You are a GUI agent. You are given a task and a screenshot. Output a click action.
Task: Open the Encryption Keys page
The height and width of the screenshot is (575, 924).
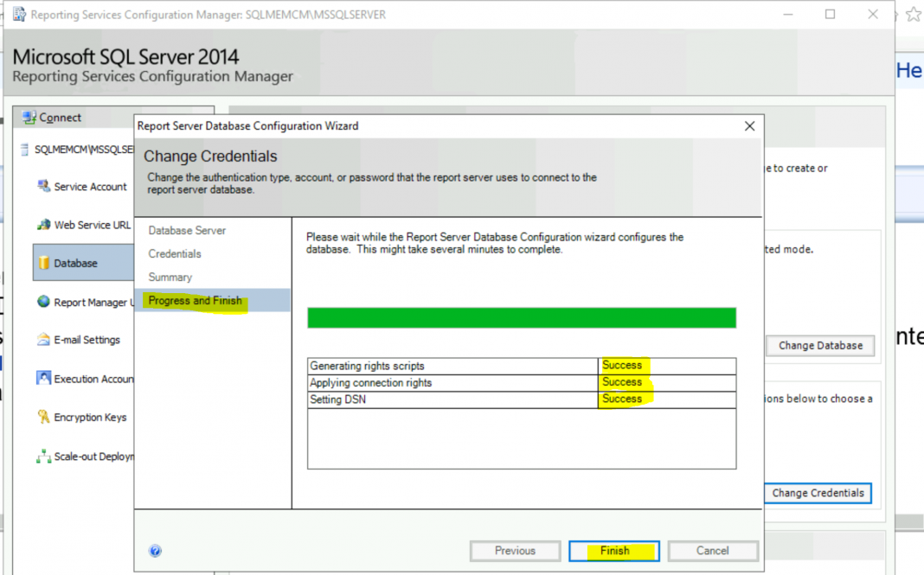84,417
